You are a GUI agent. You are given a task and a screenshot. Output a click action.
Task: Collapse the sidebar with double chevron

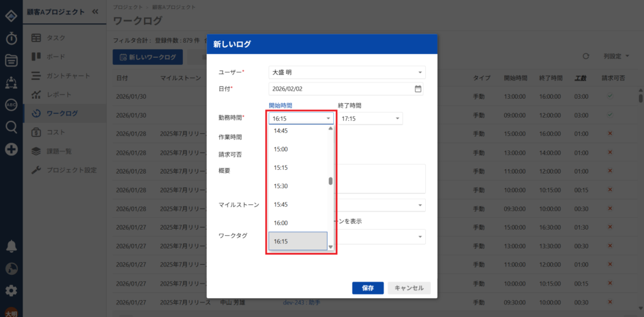[95, 11]
